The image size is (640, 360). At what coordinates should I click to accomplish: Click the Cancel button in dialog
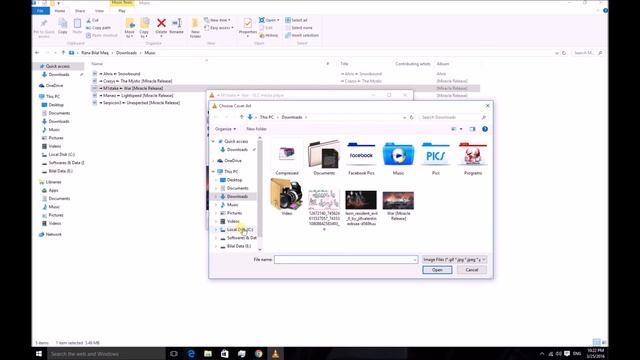point(471,270)
